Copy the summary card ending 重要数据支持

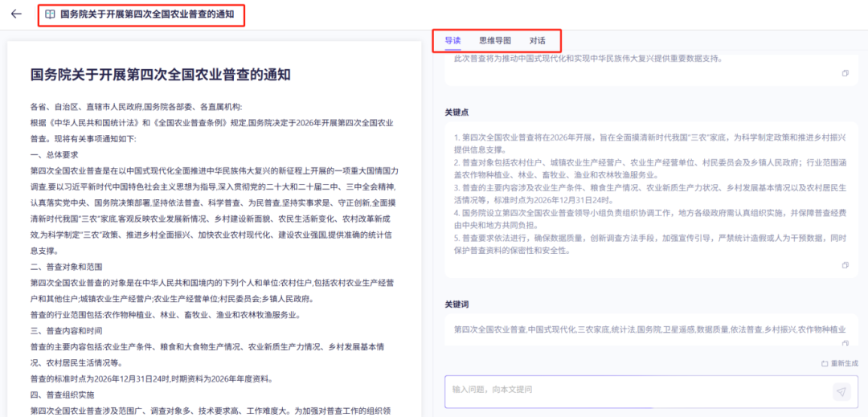pyautogui.click(x=845, y=74)
